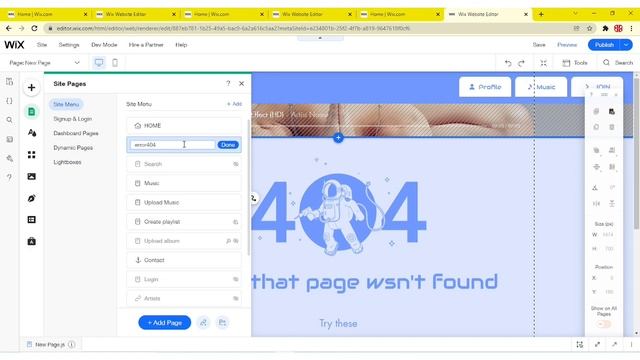
Task: Click the Preview button
Action: click(x=567, y=45)
